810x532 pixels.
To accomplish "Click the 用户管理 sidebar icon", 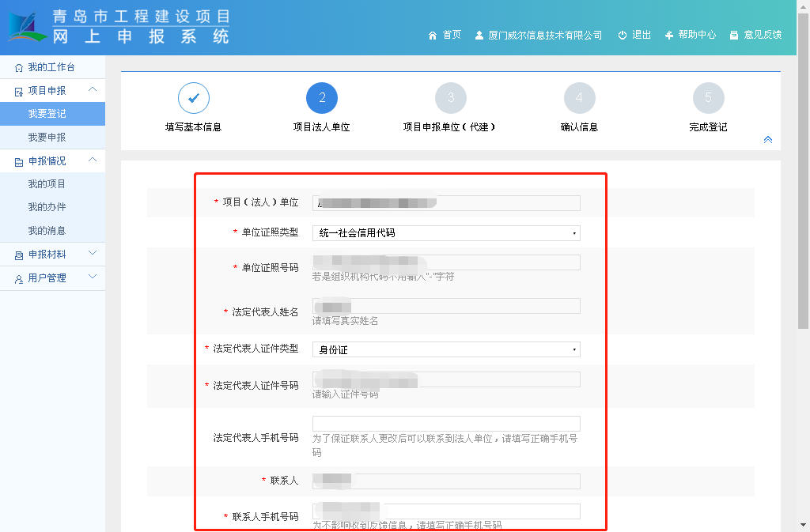I will coord(19,279).
